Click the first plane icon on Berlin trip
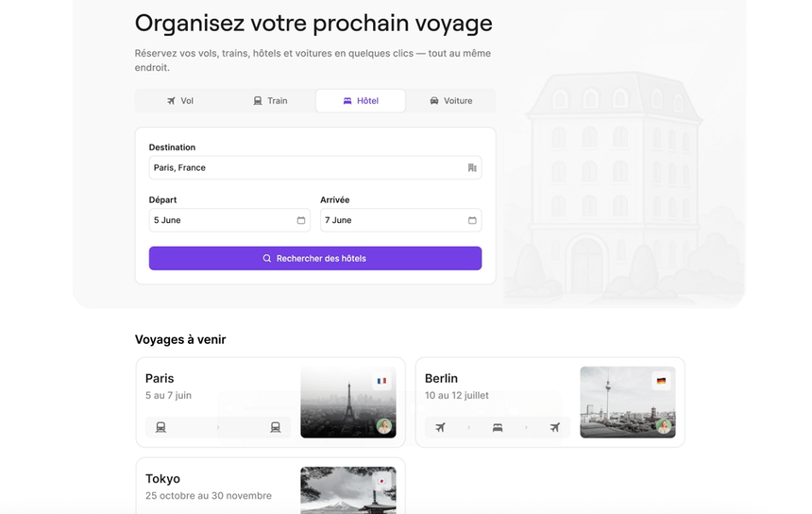This screenshot has width=812, height=514. point(440,427)
